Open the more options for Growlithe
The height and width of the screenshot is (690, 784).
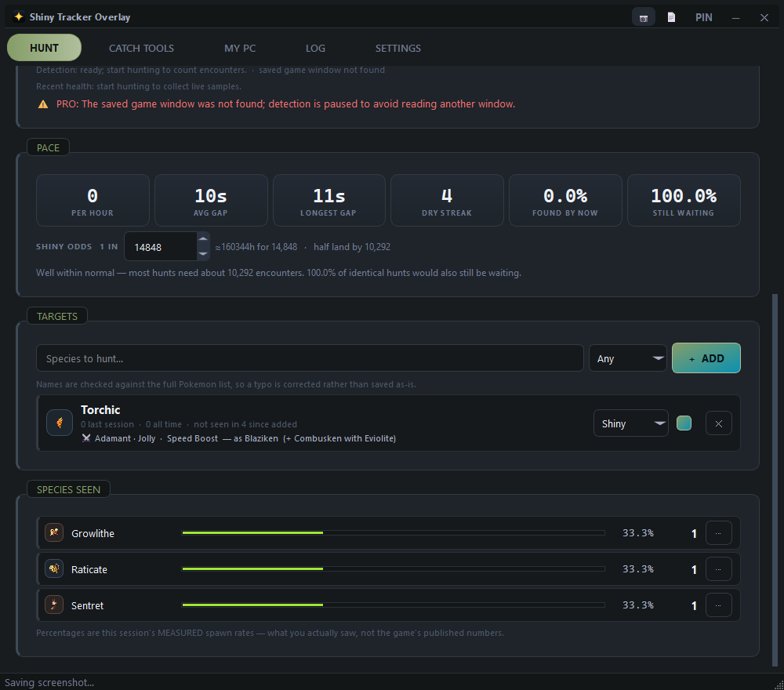[718, 533]
